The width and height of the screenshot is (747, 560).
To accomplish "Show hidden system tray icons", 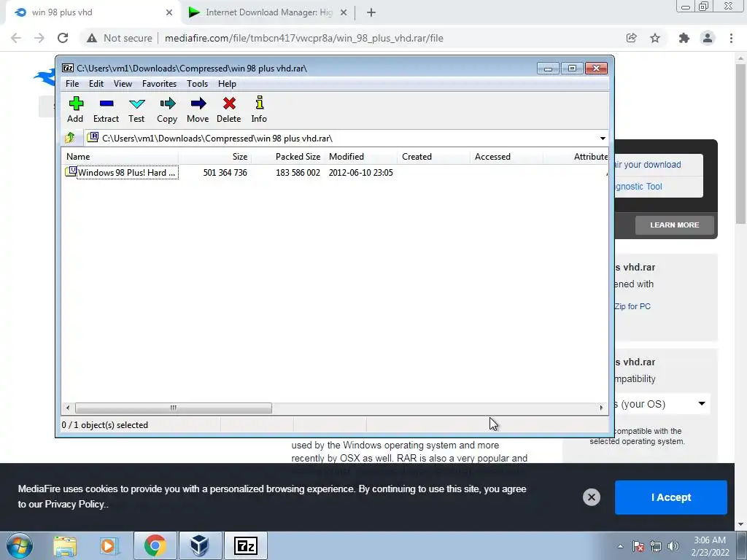I will coord(620,546).
